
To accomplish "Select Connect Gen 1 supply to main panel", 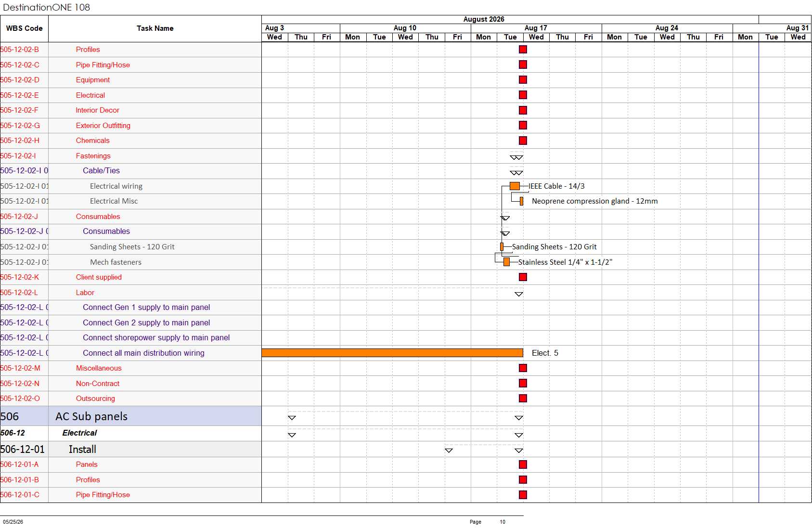I will click(x=146, y=308).
